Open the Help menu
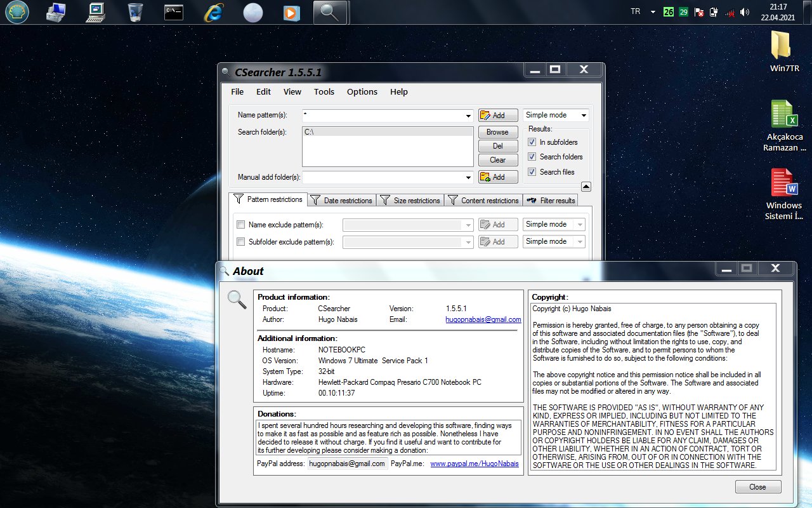The width and height of the screenshot is (812, 508). pos(399,91)
